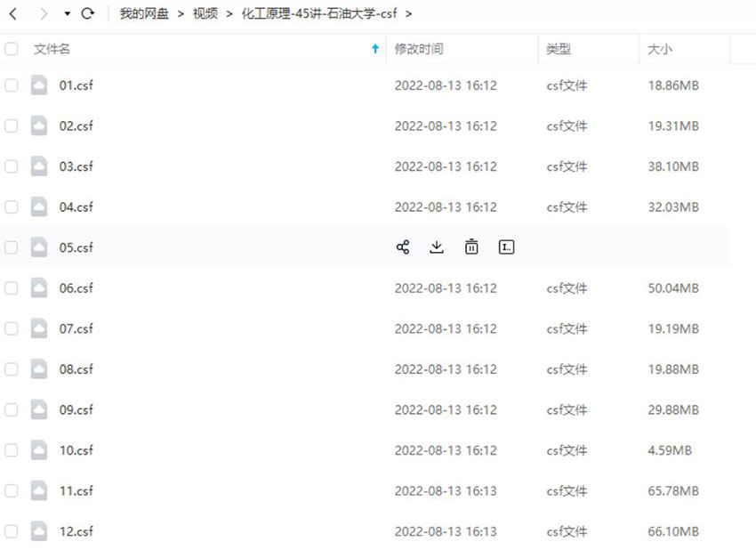Viewport: 756px width, 550px height.
Task: Click the file icon of 04.csf
Action: 39,207
